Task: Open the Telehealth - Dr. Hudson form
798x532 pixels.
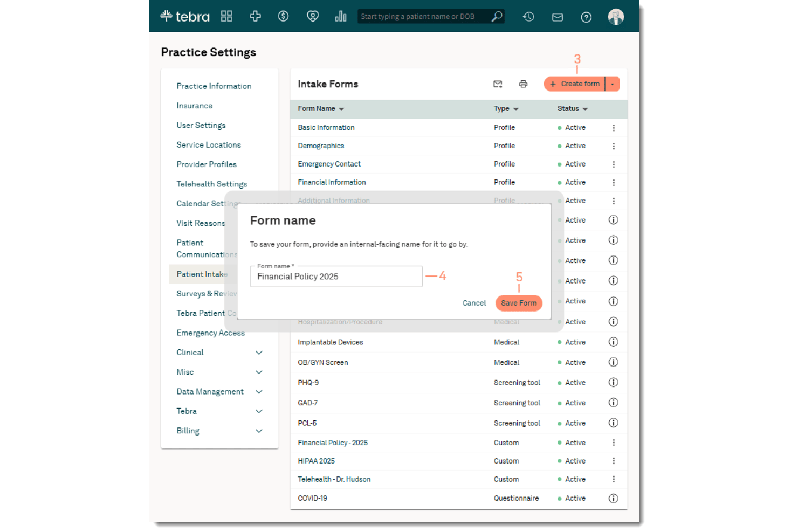Action: pyautogui.click(x=334, y=479)
